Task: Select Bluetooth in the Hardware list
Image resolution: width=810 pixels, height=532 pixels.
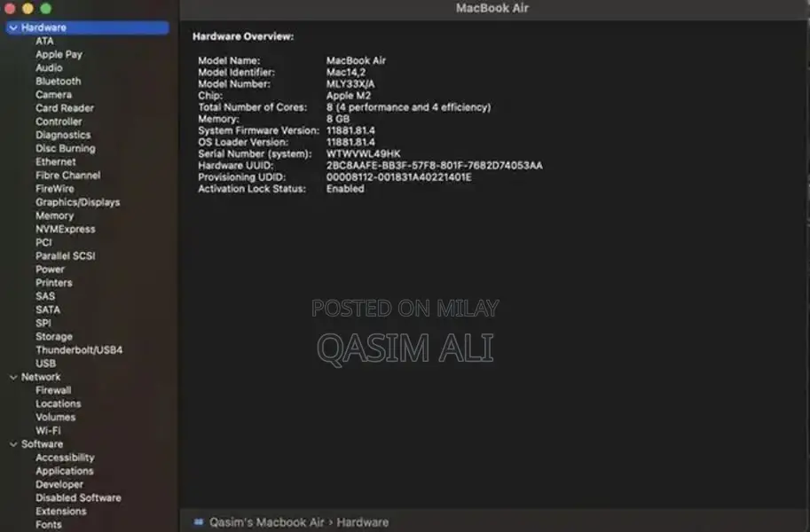Action: (x=58, y=82)
